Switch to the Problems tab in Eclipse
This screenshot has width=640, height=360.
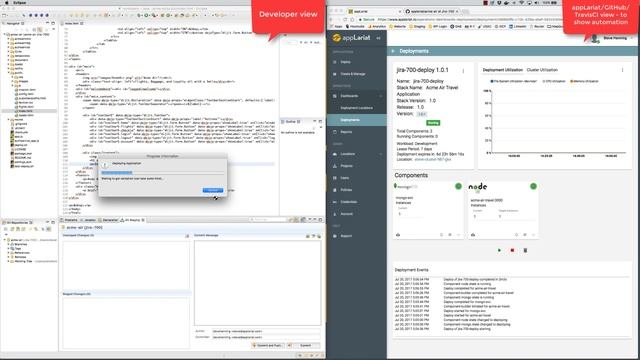pos(70,220)
